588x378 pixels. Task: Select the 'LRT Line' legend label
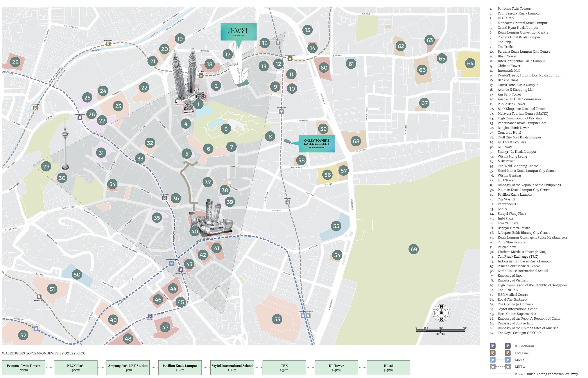coord(521,353)
